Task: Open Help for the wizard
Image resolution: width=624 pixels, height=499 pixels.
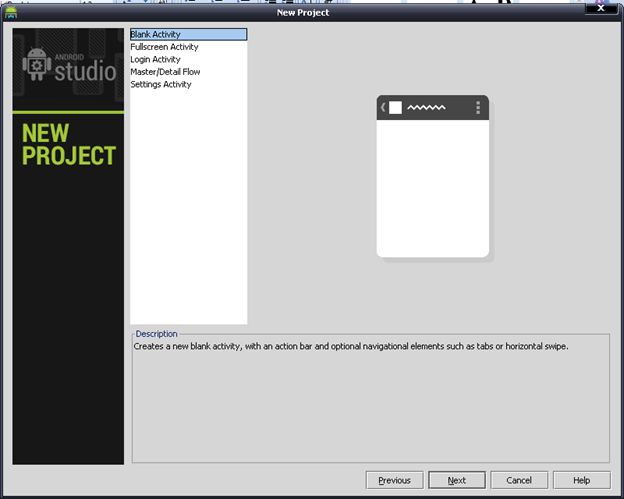Action: [x=581, y=480]
